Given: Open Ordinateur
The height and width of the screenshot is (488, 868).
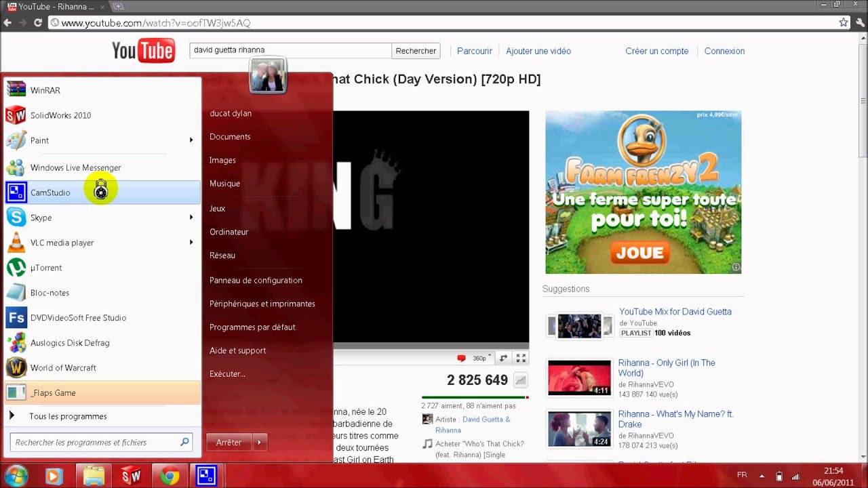Looking at the screenshot, I should point(229,232).
